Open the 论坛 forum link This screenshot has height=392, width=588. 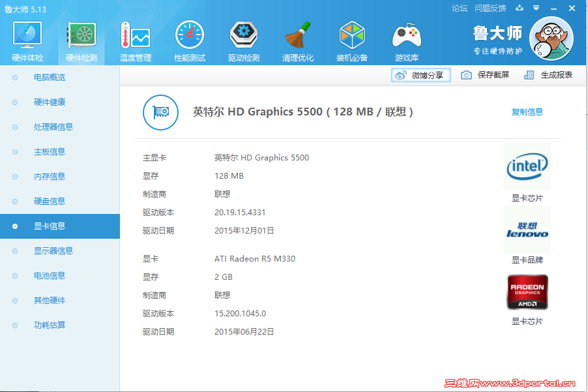[460, 8]
